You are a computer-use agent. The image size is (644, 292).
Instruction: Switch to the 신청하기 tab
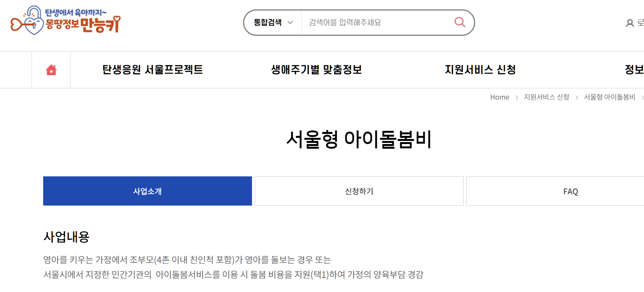(x=358, y=191)
